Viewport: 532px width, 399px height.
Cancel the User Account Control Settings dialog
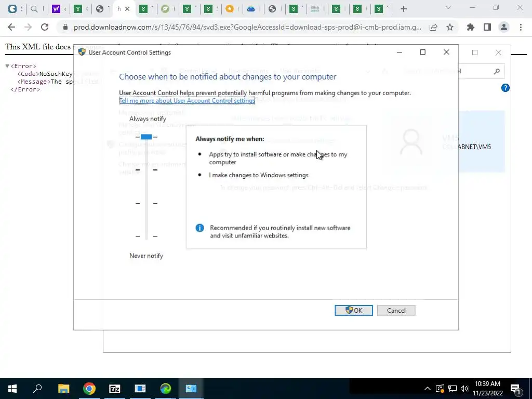(x=396, y=311)
